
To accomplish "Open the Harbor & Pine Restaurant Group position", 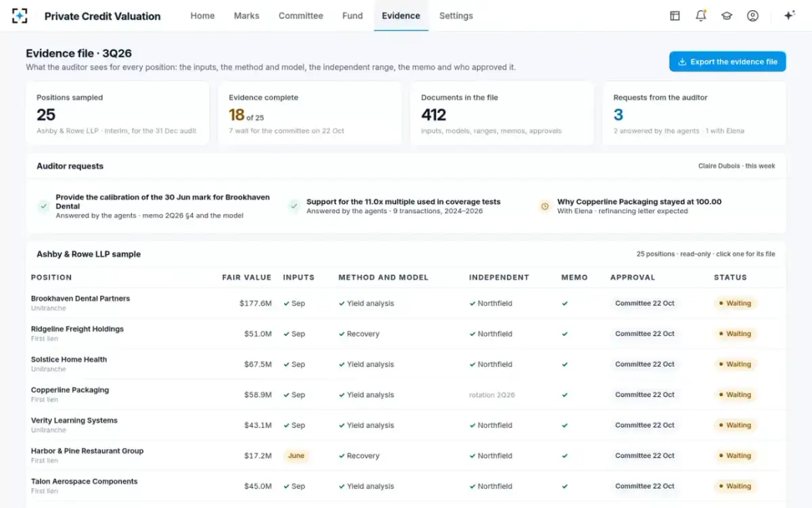I will [x=406, y=456].
